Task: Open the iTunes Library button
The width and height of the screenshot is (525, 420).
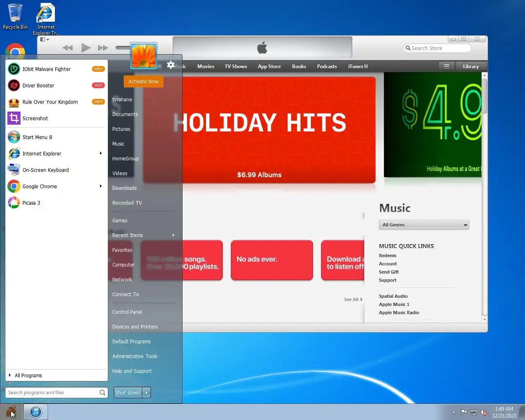Action: point(471,66)
